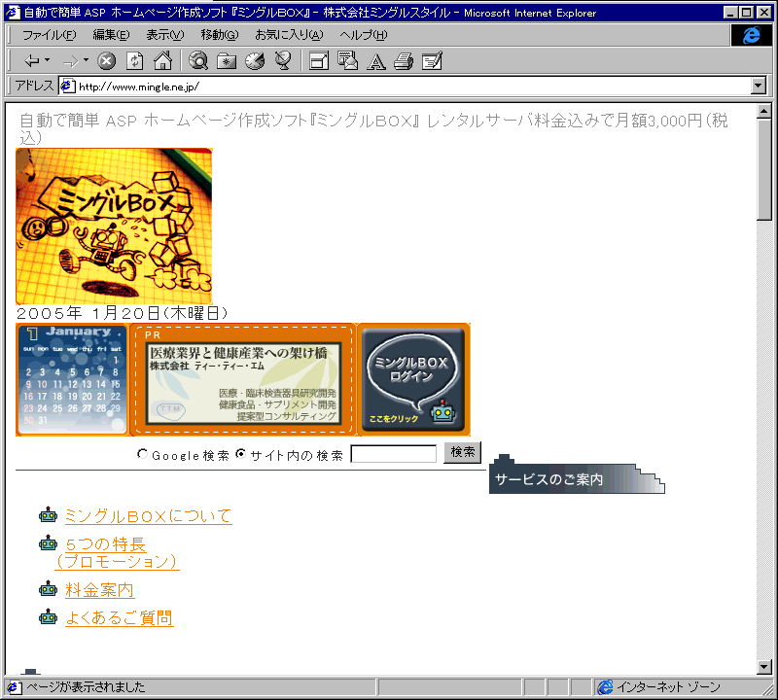Click the アドレス label

tap(34, 86)
